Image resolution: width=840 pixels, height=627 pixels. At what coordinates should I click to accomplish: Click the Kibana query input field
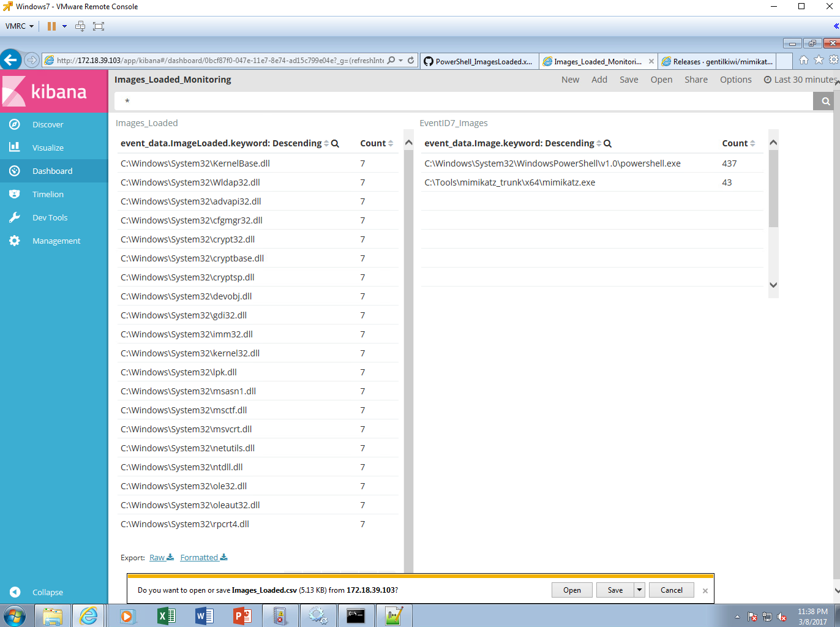463,102
